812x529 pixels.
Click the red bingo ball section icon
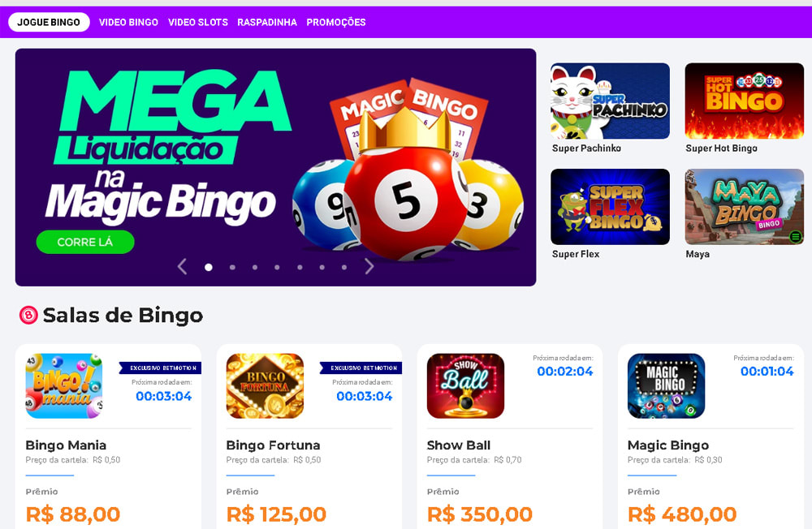point(28,315)
